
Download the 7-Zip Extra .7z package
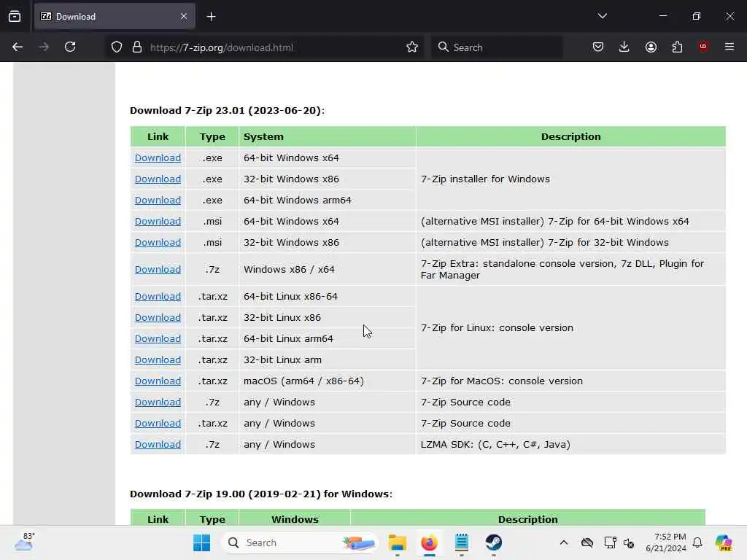tap(158, 270)
